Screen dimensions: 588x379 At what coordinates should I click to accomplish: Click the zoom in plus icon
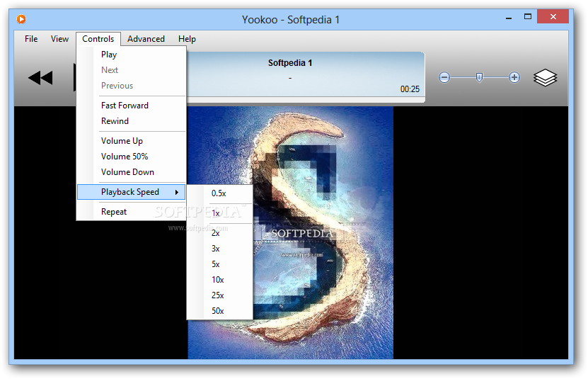pyautogui.click(x=514, y=77)
